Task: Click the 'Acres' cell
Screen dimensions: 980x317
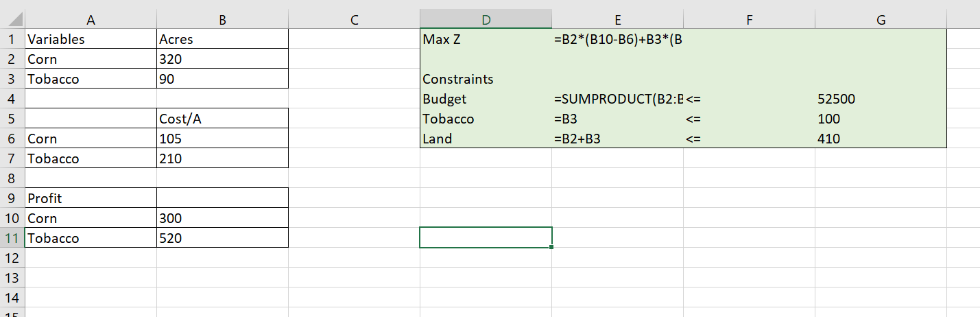Action: coord(222,39)
